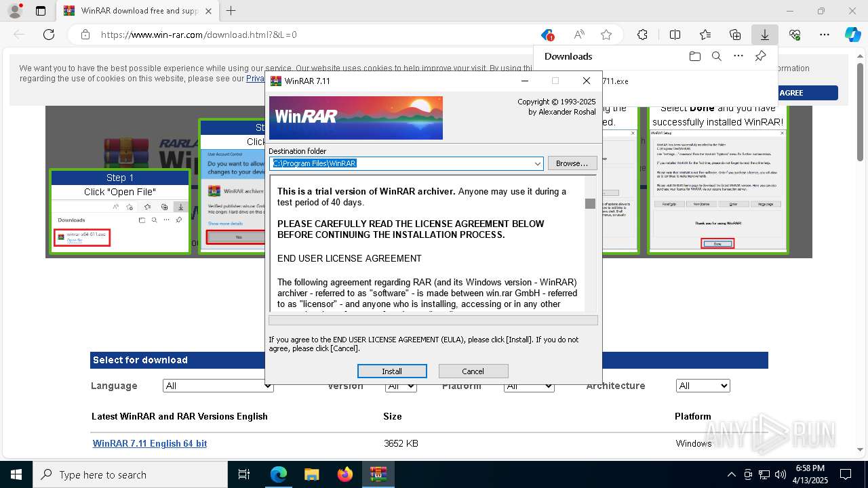Click the volume icon in the system tray

pyautogui.click(x=781, y=474)
